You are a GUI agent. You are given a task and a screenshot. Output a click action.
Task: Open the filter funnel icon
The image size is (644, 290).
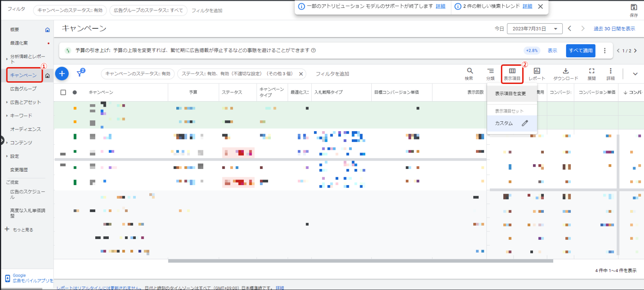coord(80,73)
